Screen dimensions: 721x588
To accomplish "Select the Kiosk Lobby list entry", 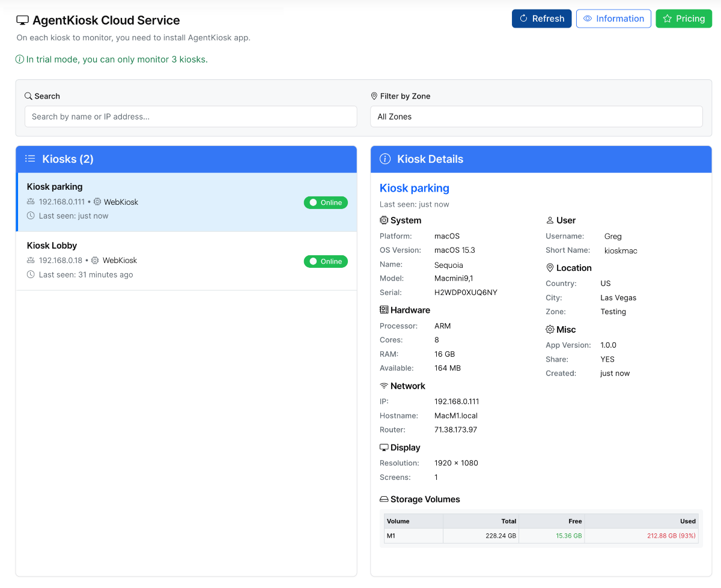I will (186, 261).
